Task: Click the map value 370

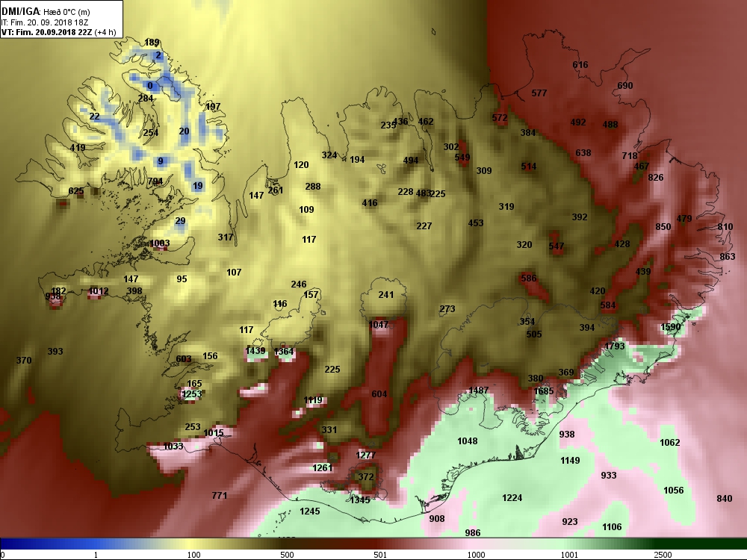Action: tap(24, 361)
